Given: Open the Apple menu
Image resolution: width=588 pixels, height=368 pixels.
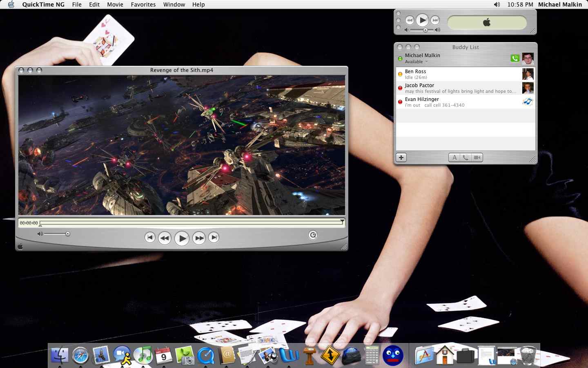Looking at the screenshot, I should point(11,4).
